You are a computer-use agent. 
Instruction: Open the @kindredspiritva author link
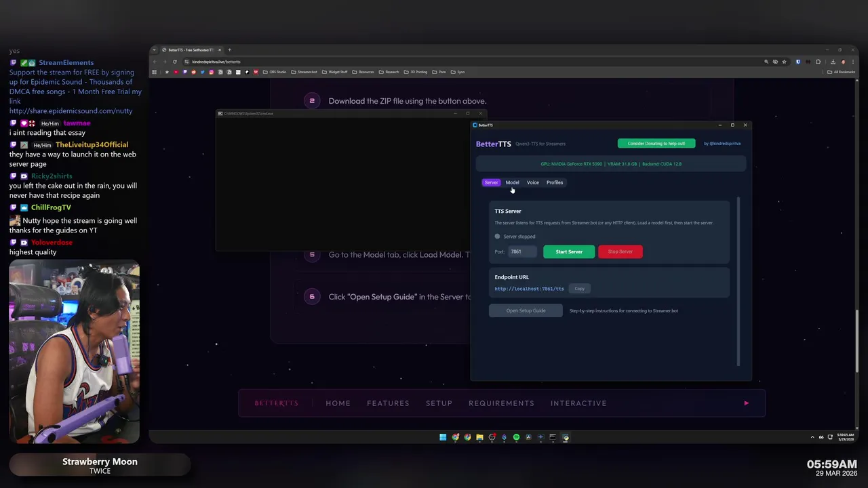[x=722, y=144]
